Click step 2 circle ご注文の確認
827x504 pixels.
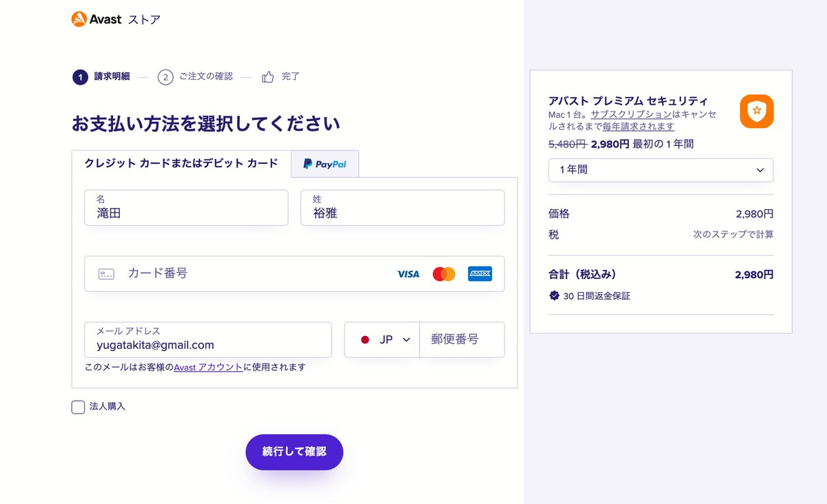[165, 77]
